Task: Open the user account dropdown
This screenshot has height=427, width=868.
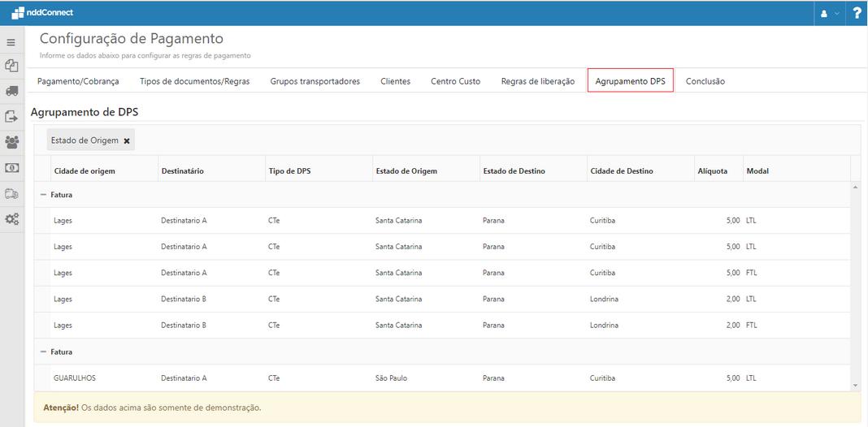Action: click(x=831, y=13)
